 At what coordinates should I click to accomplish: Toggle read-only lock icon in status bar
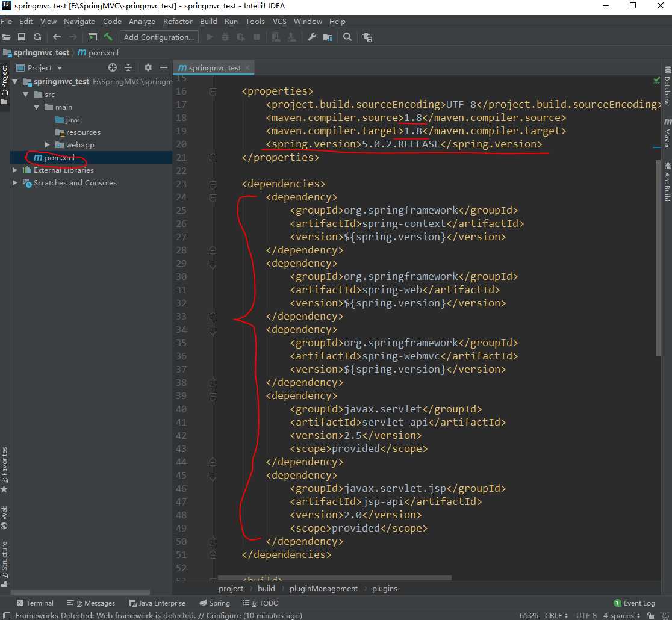(x=651, y=616)
